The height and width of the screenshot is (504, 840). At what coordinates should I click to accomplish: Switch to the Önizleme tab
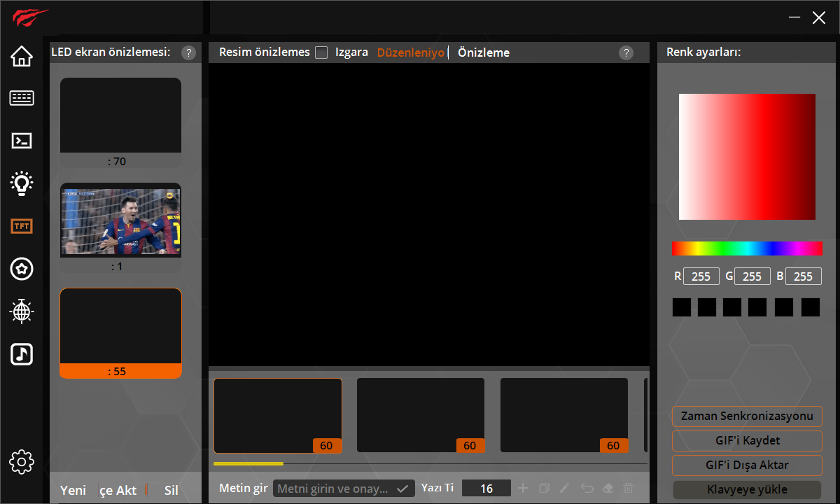tap(483, 52)
